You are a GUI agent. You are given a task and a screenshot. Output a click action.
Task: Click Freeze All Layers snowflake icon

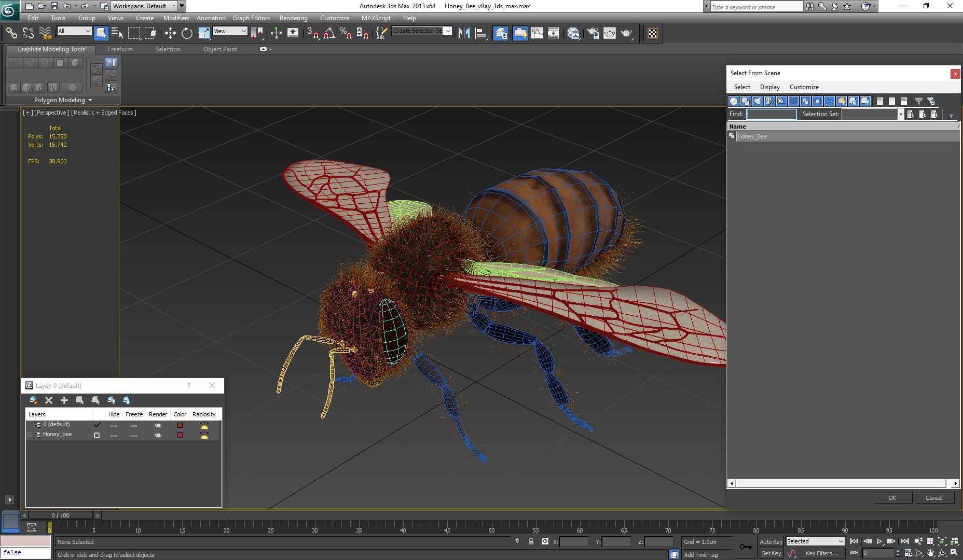click(127, 400)
